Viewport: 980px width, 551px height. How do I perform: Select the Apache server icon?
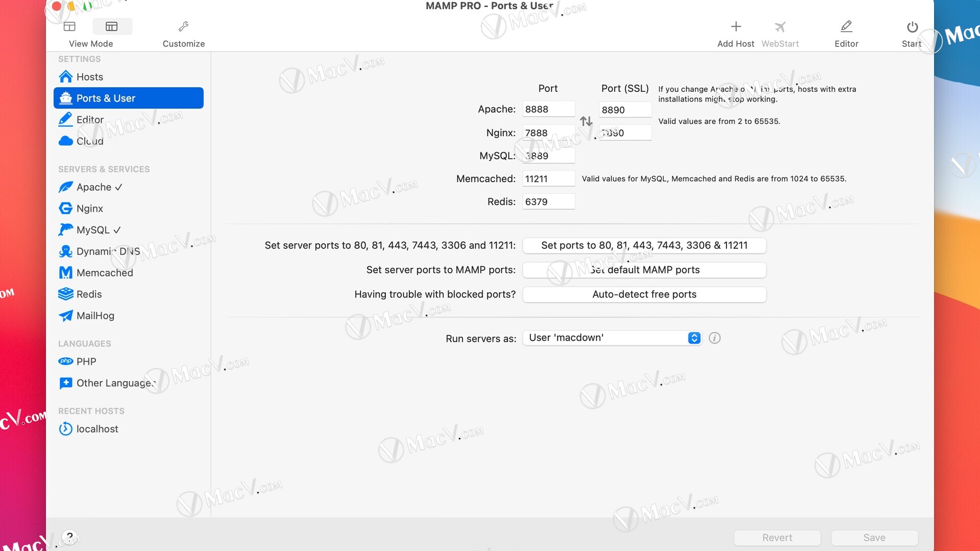point(65,186)
